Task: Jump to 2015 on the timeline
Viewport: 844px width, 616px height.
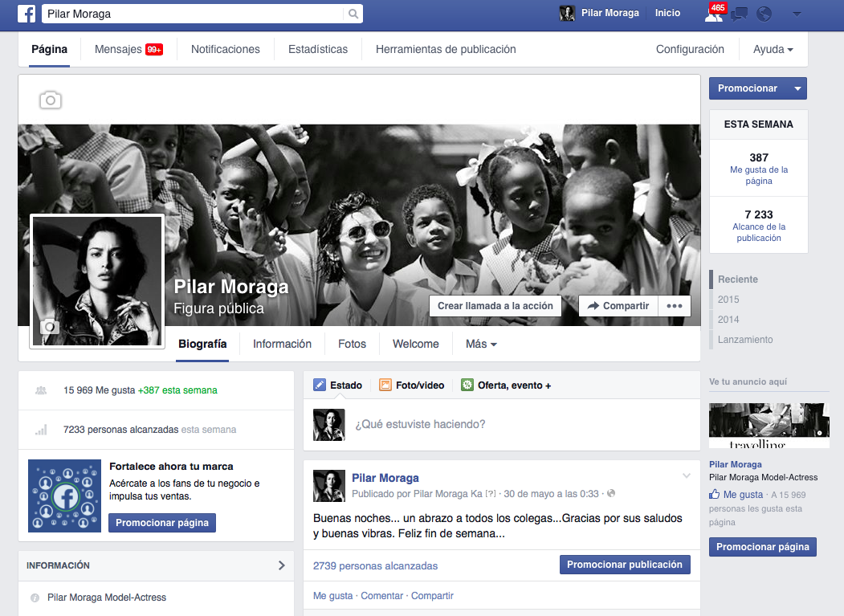Action: point(728,300)
